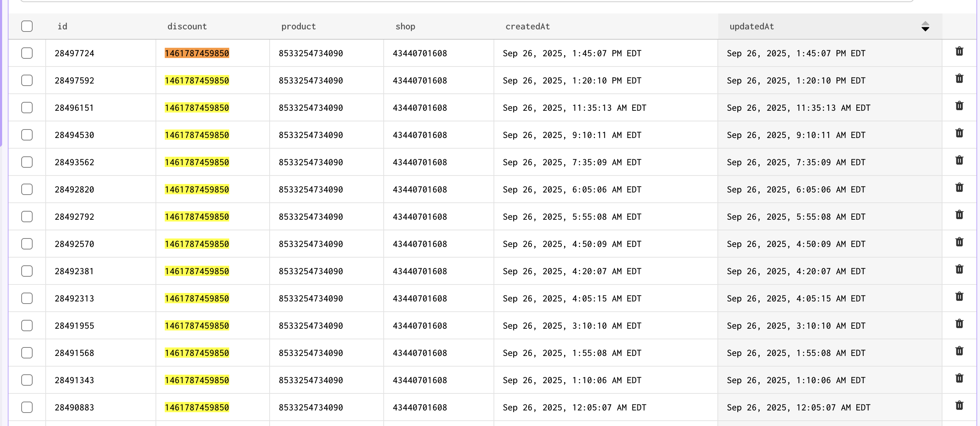Screen dimensions: 980x426
Task: Tick checkbox for id 28491343
Action: pos(27,380)
